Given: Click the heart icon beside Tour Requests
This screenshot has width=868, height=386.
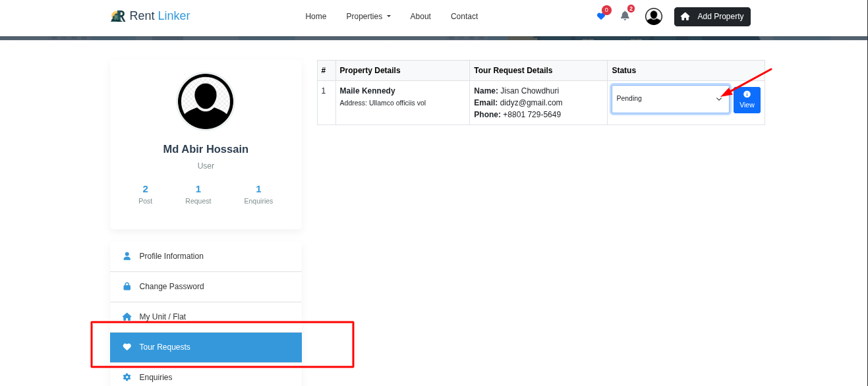Looking at the screenshot, I should [x=127, y=347].
